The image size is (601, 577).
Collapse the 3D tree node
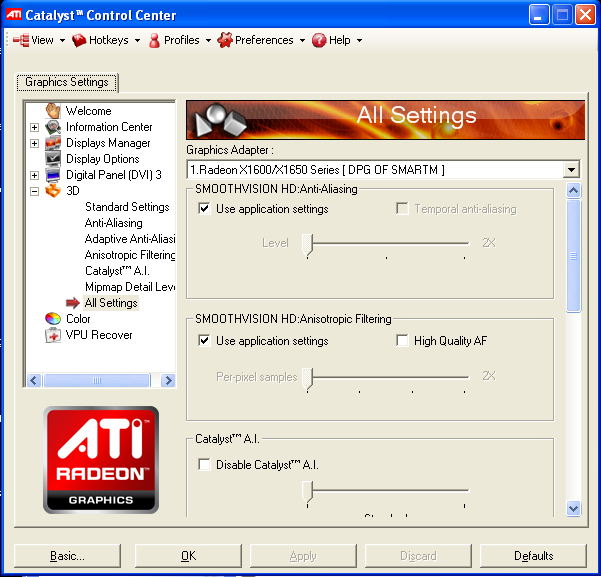pyautogui.click(x=35, y=191)
